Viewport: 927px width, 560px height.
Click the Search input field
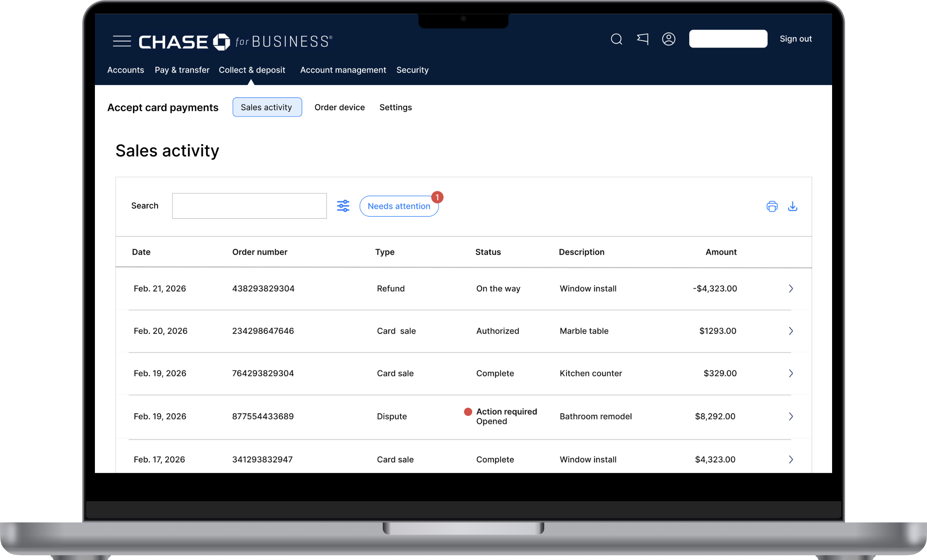249,206
